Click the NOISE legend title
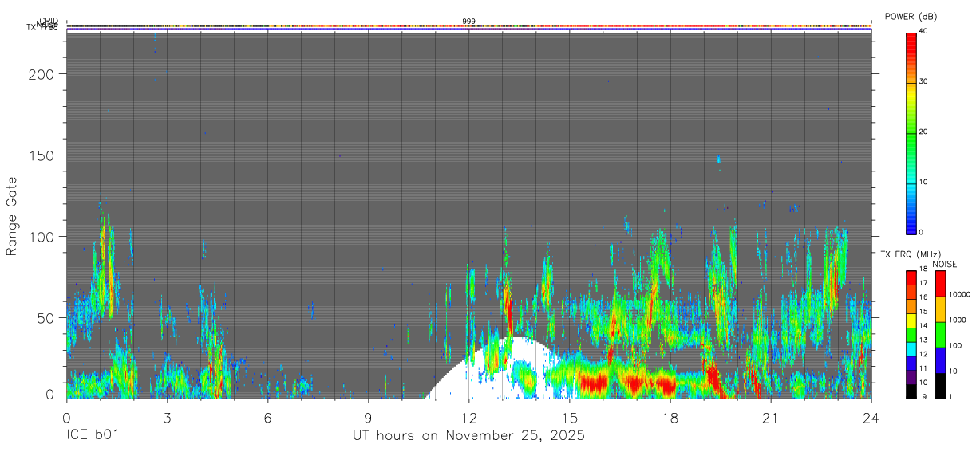 [945, 264]
